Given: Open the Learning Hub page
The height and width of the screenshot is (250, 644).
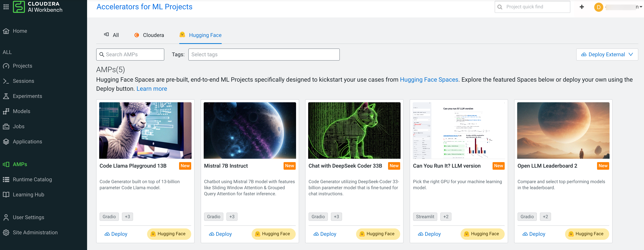Looking at the screenshot, I should (x=28, y=195).
